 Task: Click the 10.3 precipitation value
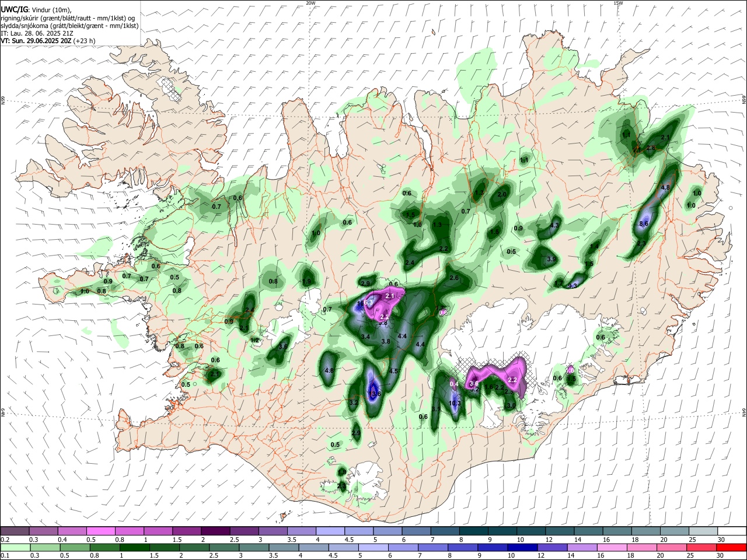[x=455, y=403]
